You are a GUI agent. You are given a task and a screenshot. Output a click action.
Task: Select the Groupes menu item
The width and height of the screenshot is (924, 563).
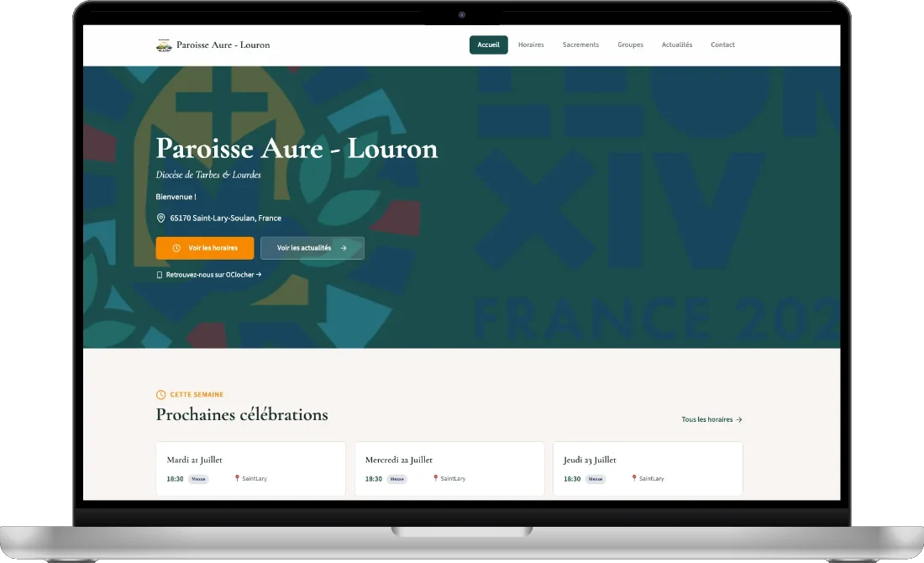[x=631, y=45]
